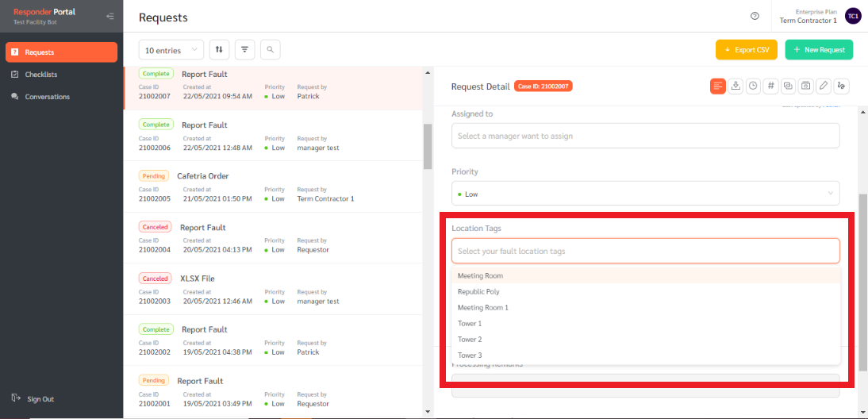Open pending Report Fault case 21002001
Viewport: 868px width, 419px height.
(273, 392)
